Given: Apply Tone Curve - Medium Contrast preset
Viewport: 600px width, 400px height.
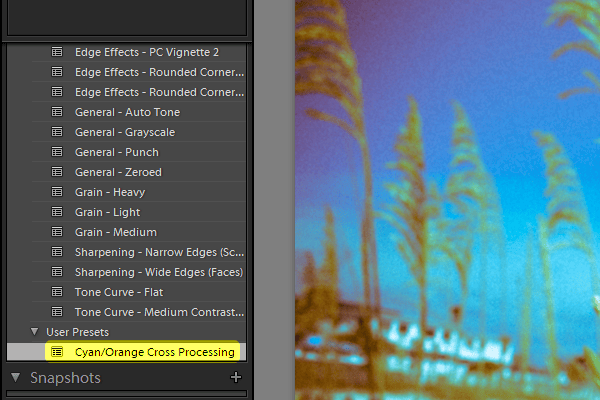Looking at the screenshot, I should click(159, 312).
